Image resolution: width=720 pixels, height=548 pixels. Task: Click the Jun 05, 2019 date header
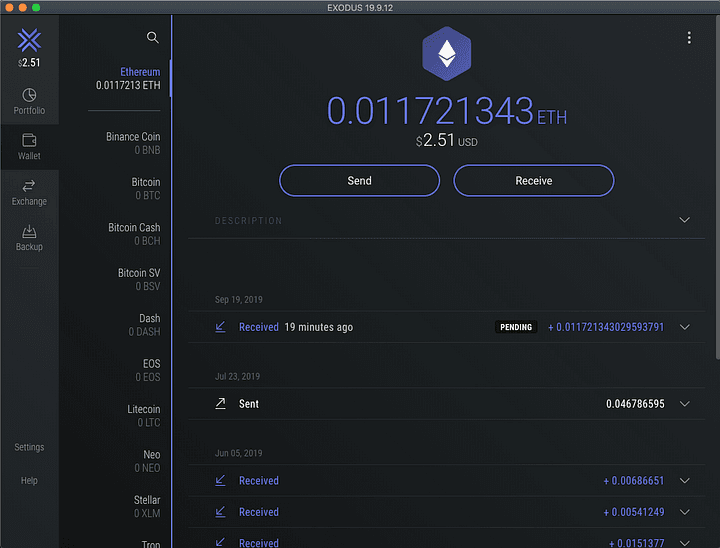tap(239, 453)
